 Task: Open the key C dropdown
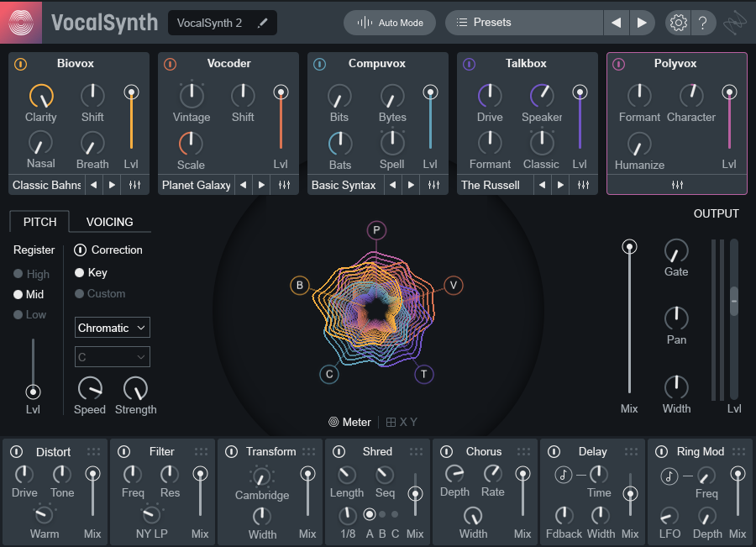click(x=113, y=357)
